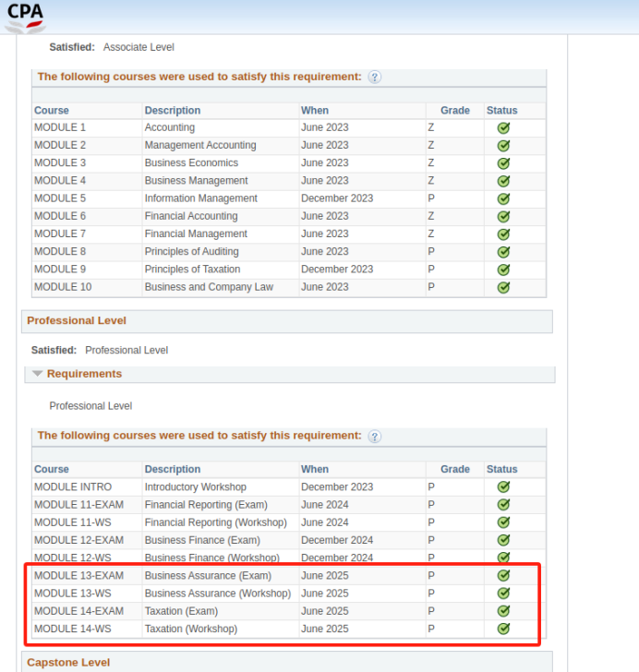
Task: Open help icon beside Associate courses heading
Action: (x=375, y=78)
